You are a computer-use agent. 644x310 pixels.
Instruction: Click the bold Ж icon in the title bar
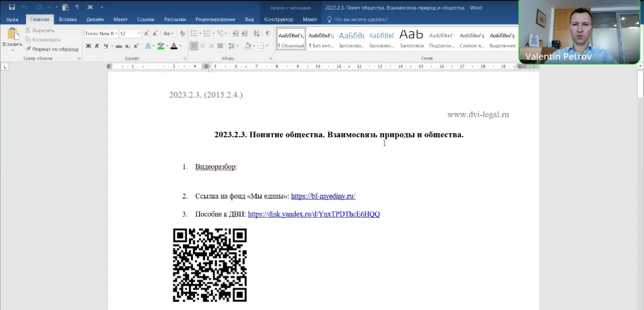(x=90, y=7)
